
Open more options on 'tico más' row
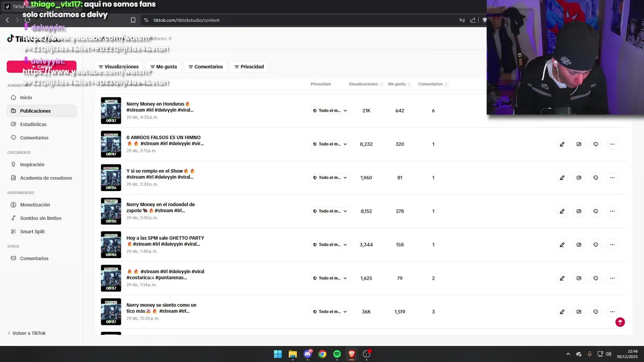(612, 312)
